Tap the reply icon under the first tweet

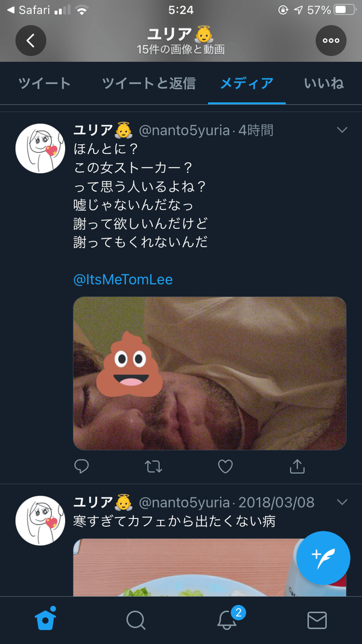pos(81,466)
